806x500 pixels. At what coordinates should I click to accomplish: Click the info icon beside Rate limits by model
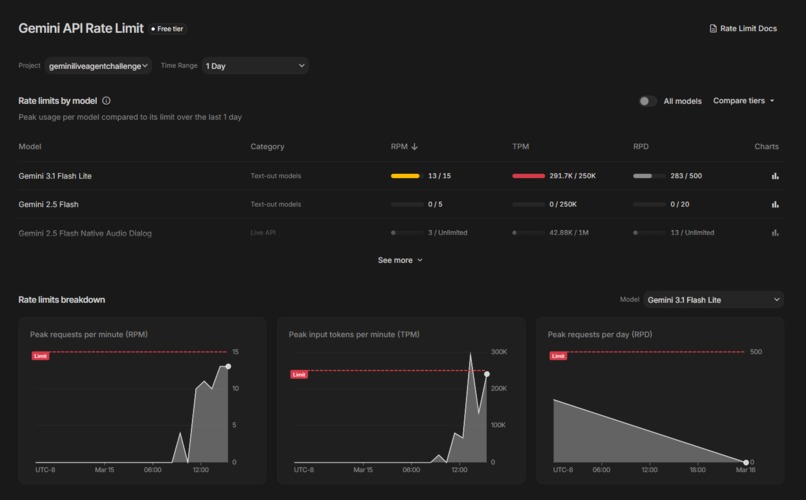click(106, 101)
